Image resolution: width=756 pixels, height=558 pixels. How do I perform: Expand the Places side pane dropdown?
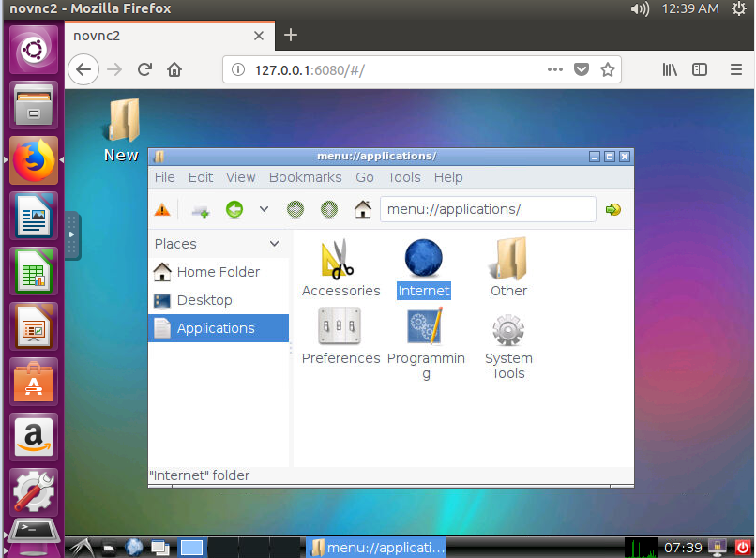tap(274, 243)
